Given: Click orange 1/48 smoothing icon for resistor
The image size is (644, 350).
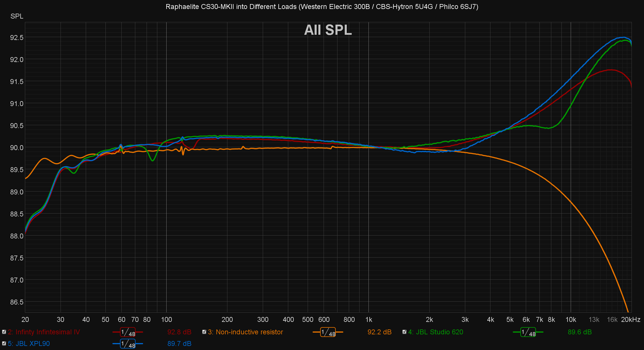Looking at the screenshot, I should [328, 332].
